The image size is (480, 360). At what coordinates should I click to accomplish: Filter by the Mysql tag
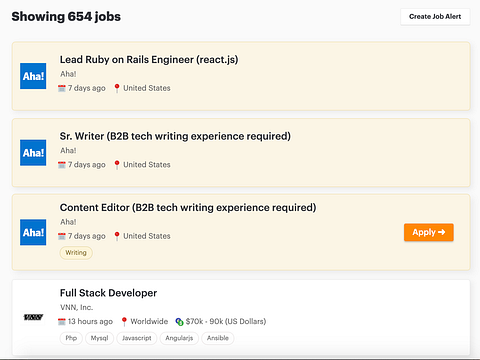[99, 338]
